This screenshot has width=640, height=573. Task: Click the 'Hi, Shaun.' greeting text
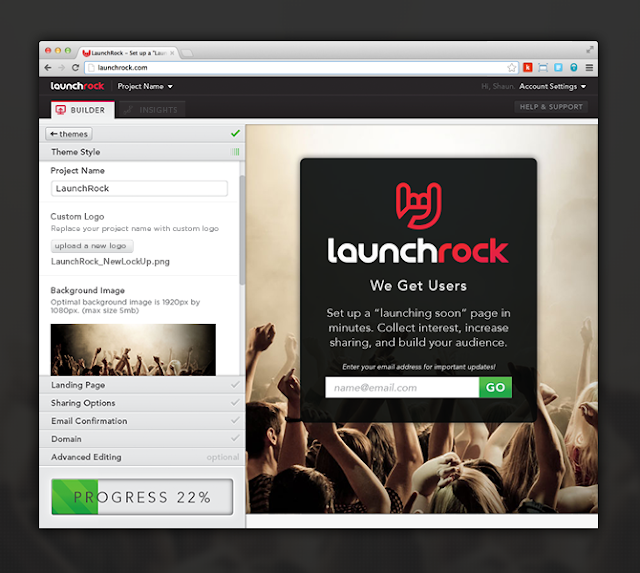click(498, 87)
